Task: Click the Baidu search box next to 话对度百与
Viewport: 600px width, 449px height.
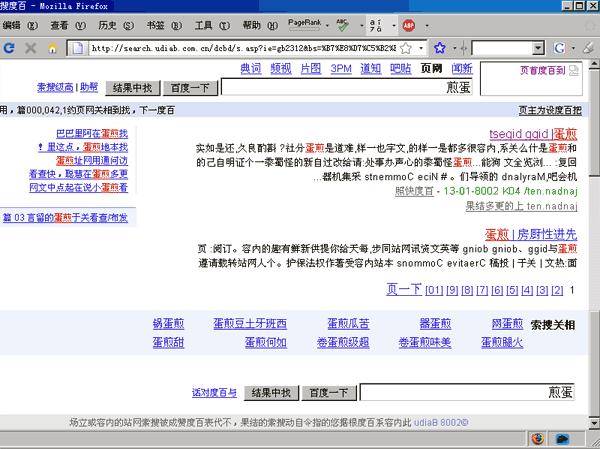Action: (x=467, y=392)
